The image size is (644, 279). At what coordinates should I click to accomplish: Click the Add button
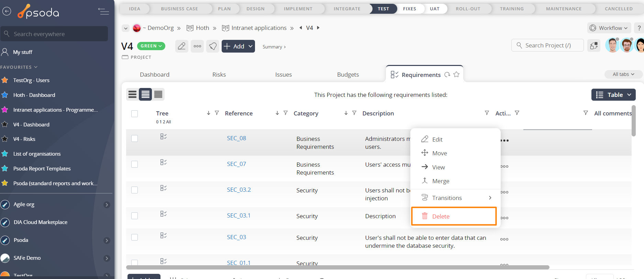(238, 46)
